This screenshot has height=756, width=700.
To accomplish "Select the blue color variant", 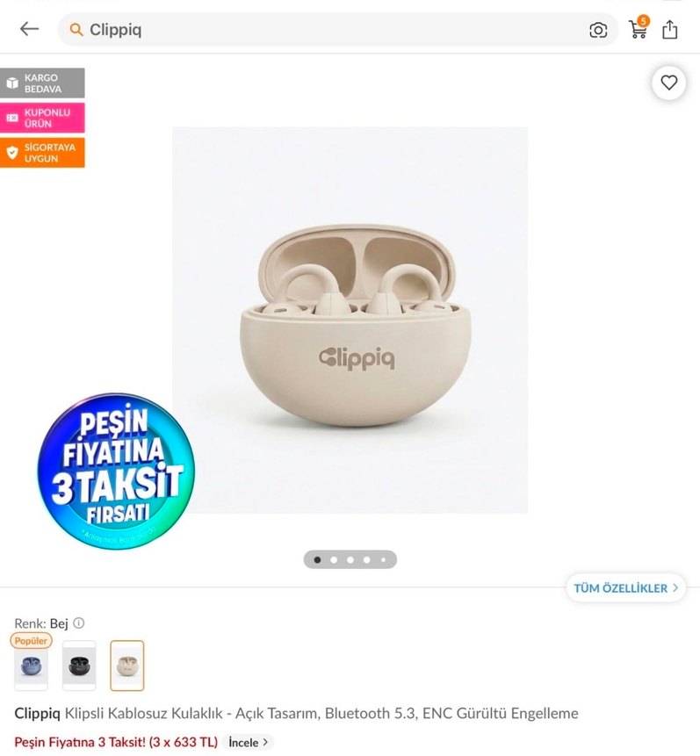I will [x=31, y=666].
